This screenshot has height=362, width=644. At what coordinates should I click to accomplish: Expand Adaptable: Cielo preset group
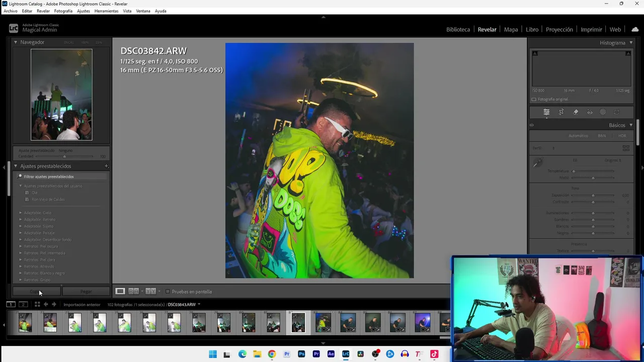coord(21,213)
